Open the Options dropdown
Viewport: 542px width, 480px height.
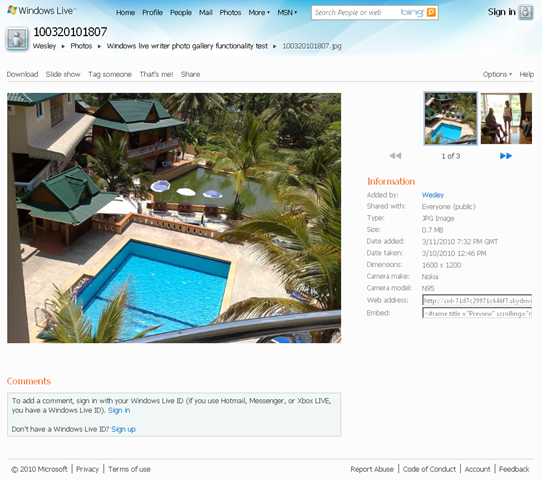coord(497,74)
